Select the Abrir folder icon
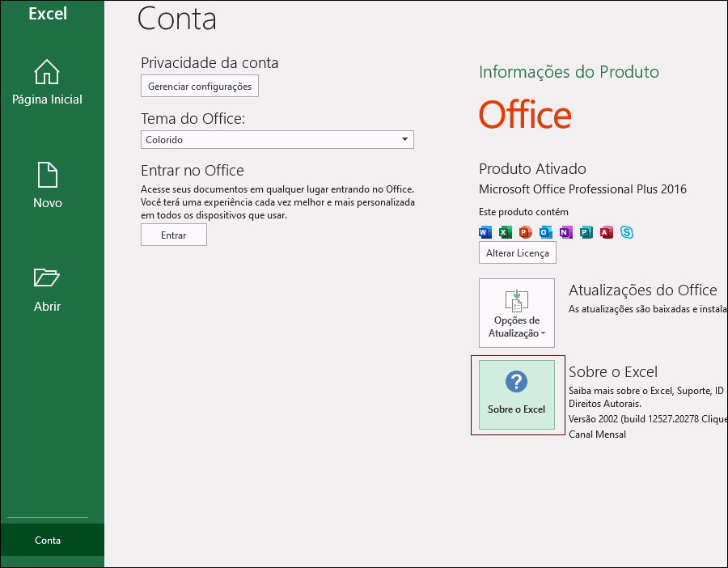This screenshot has height=568, width=728. [47, 278]
